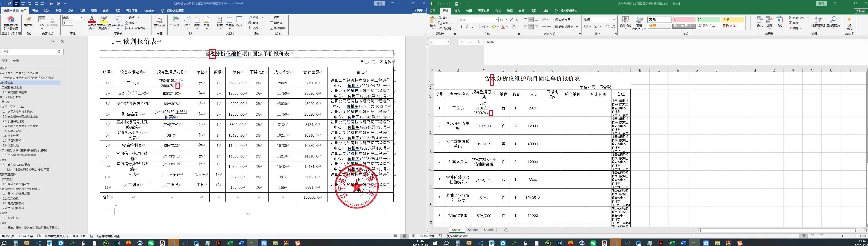Viewport: 868px width, 246px height.
Task: Click the percent style button in Excel
Action: coord(595,27)
